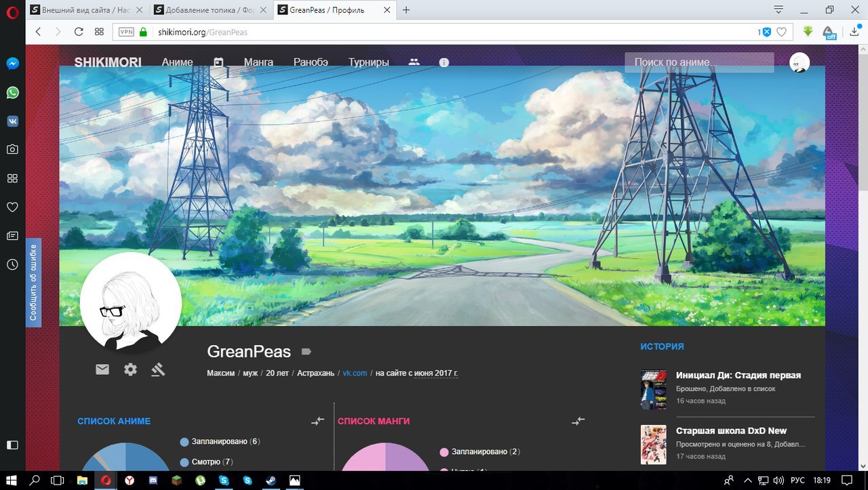This screenshot has height=490, width=868.
Task: Open the vk.com profile link
Action: pos(355,373)
